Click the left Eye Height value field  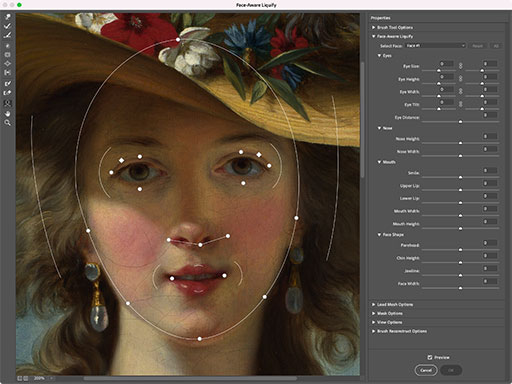[x=446, y=77]
